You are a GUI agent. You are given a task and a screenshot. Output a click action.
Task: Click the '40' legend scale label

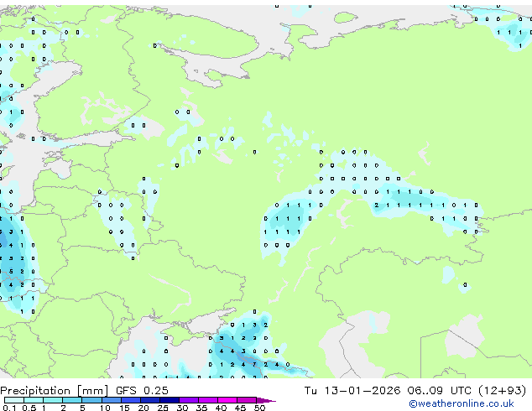[221, 408]
